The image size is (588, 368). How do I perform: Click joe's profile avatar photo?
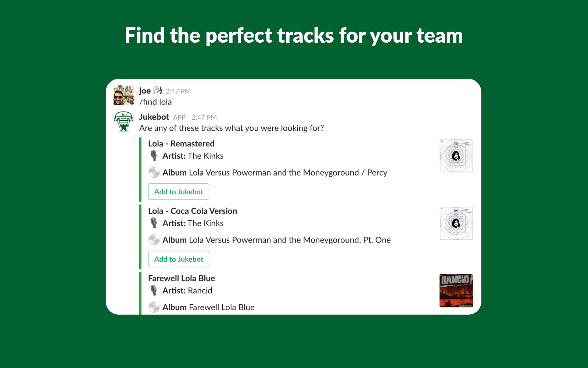tap(124, 95)
